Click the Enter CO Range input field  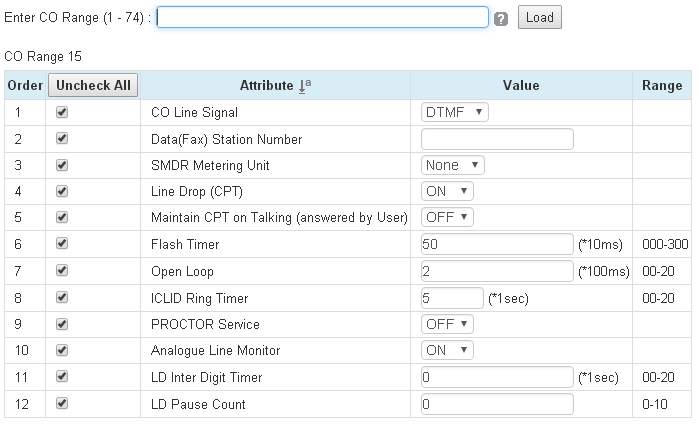(x=322, y=18)
